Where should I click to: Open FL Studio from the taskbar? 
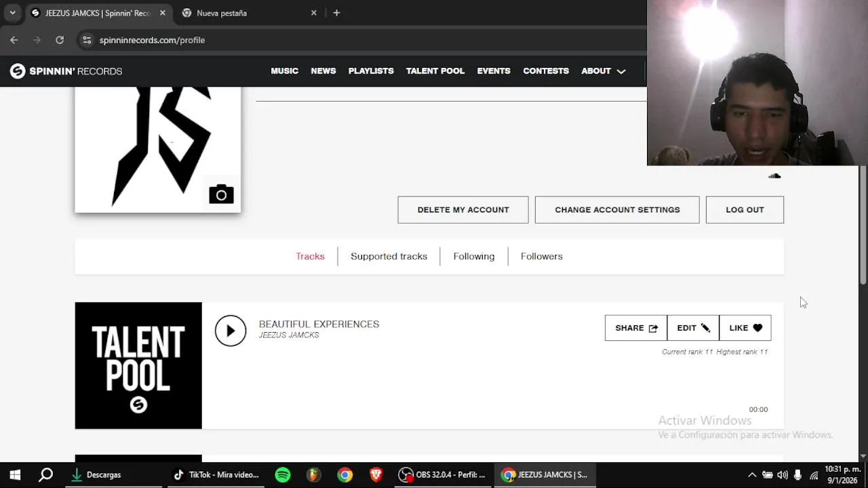[x=313, y=475]
